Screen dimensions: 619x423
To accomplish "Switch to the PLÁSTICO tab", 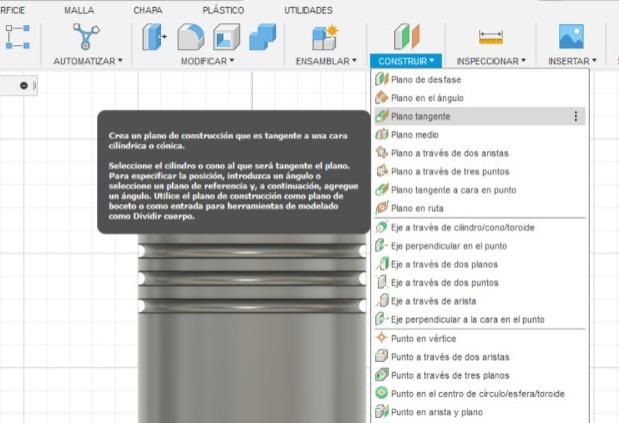I will 223,10.
